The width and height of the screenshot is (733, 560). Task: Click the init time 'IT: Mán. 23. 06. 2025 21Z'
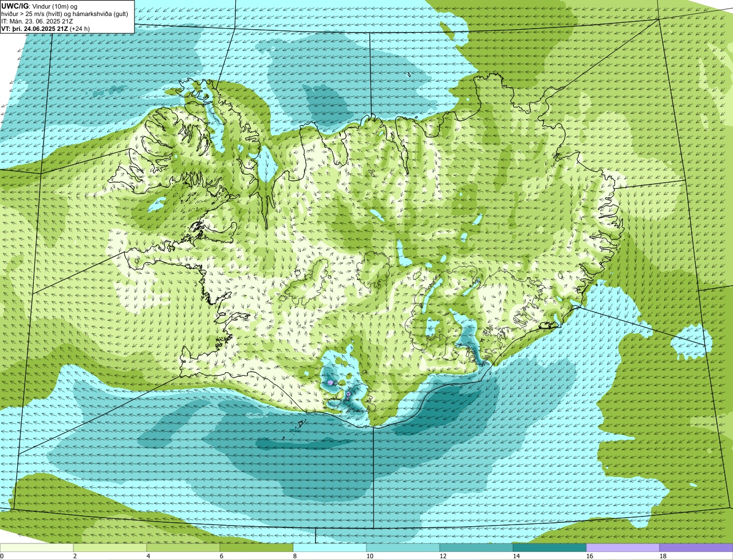coord(37,21)
